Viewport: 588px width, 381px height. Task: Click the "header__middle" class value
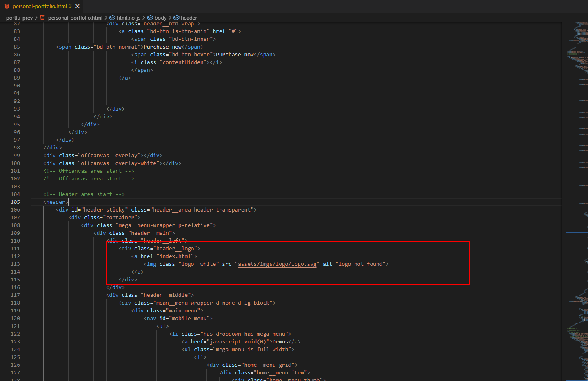point(166,295)
